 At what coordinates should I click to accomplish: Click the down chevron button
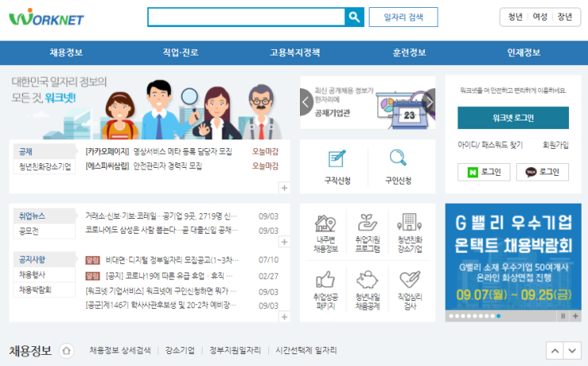pyautogui.click(x=572, y=351)
